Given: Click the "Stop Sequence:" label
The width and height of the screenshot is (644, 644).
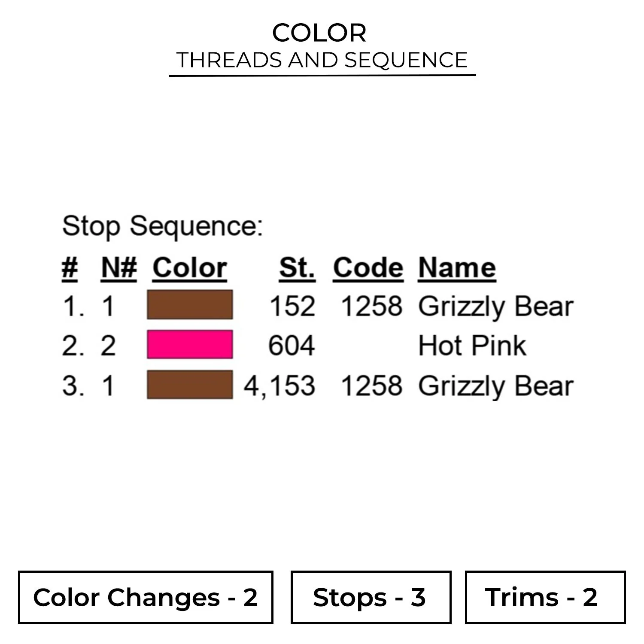Looking at the screenshot, I should coord(162,226).
